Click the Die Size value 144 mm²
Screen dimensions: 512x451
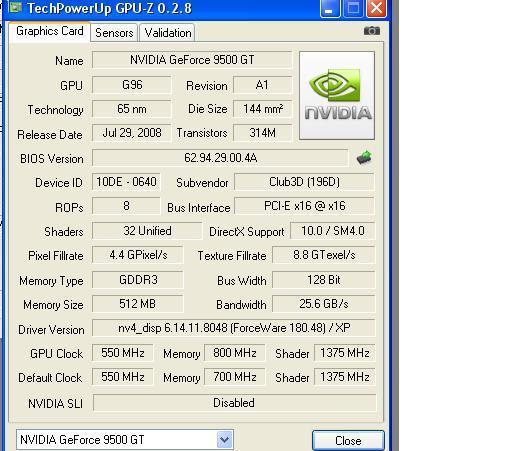[x=262, y=109]
